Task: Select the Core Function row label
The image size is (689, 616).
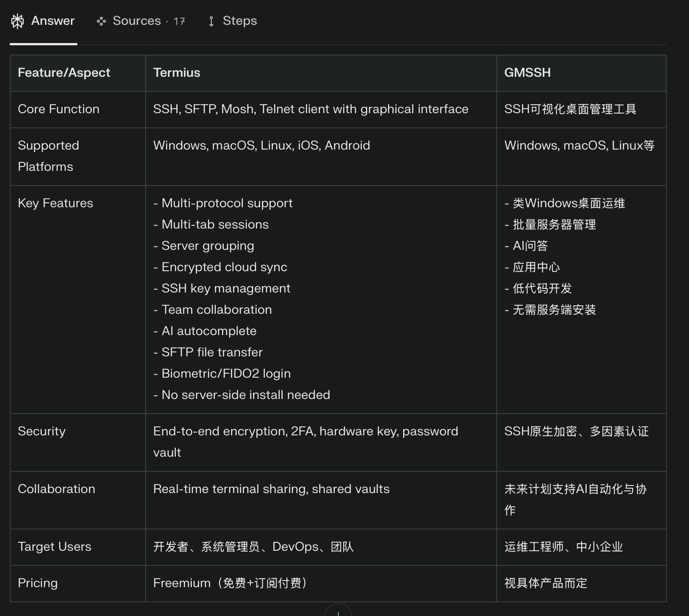Action: click(59, 109)
